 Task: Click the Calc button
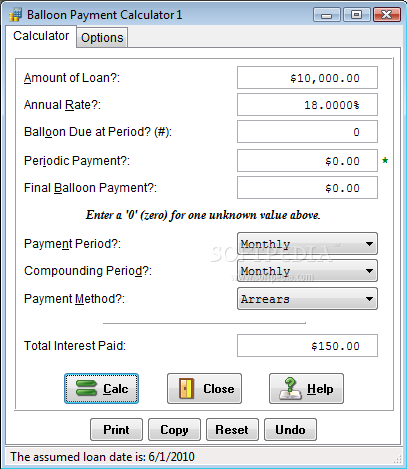coord(101,389)
